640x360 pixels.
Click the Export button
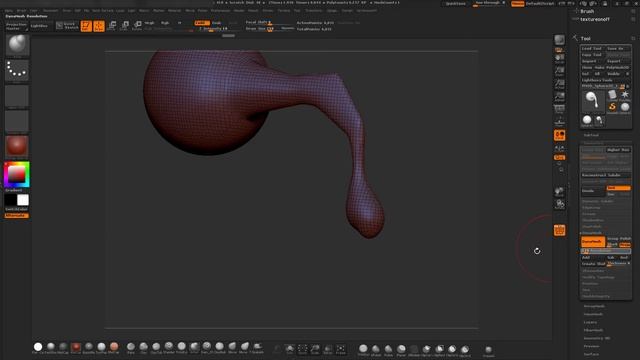coord(618,61)
